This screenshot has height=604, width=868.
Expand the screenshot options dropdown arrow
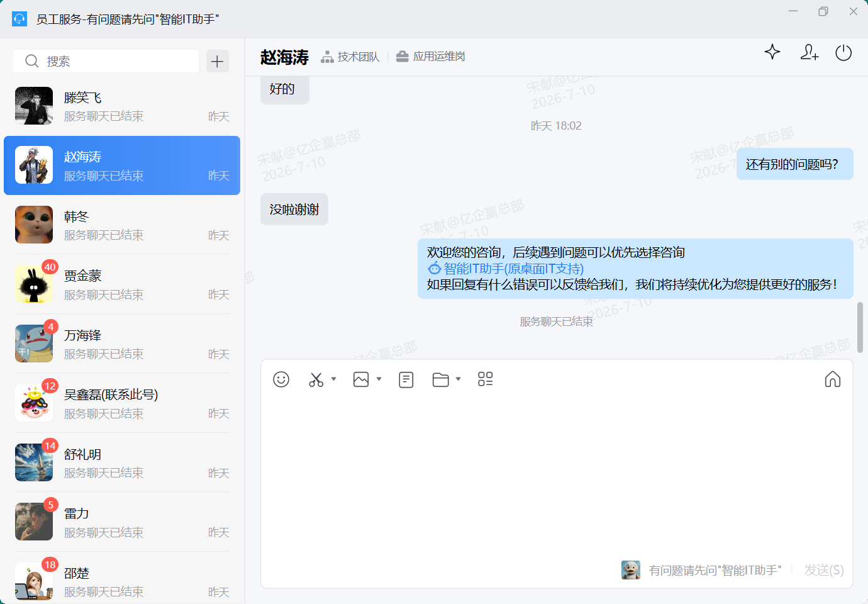[334, 379]
